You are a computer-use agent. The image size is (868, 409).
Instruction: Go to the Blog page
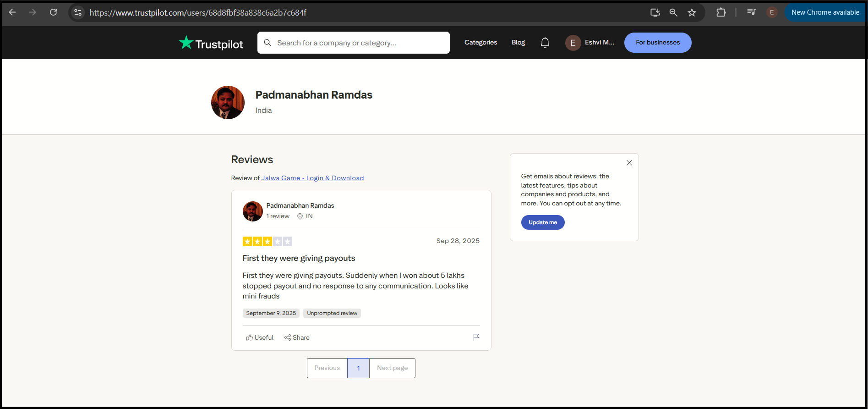[x=518, y=43]
